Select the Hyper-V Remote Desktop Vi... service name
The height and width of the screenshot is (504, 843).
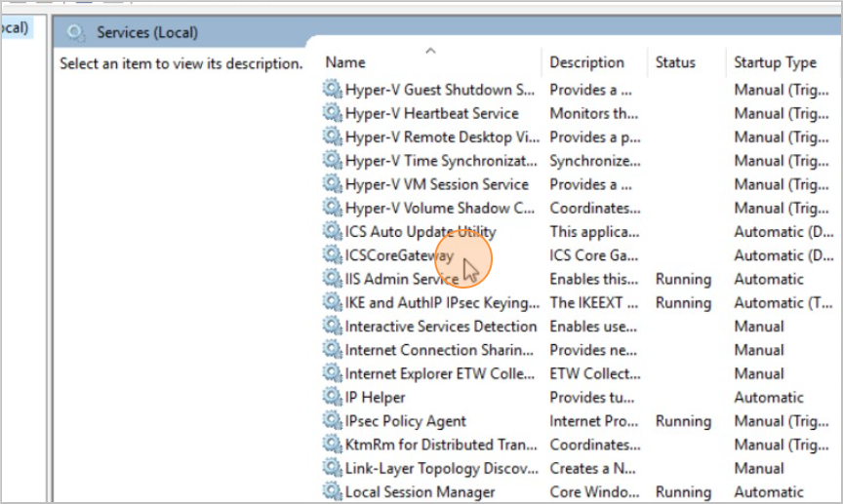[442, 137]
